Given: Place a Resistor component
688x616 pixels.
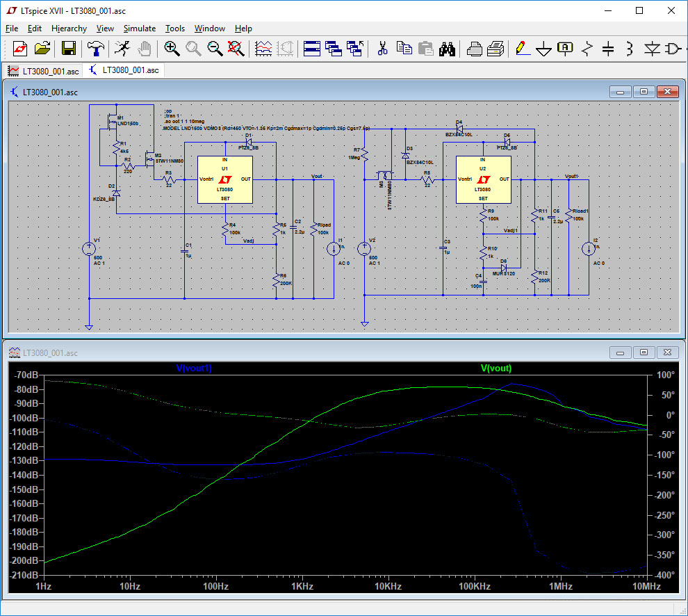Looking at the screenshot, I should (x=587, y=48).
